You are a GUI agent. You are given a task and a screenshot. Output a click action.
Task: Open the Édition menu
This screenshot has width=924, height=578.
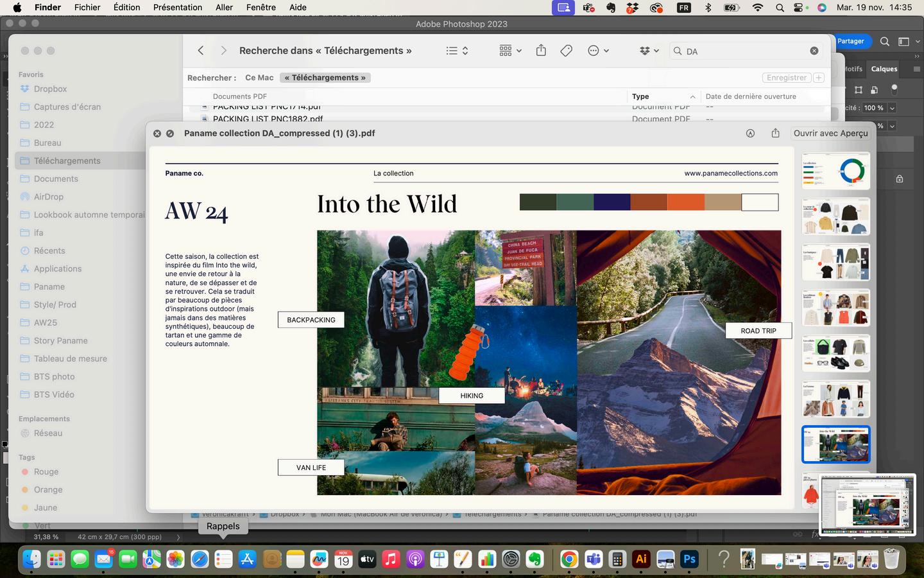[x=126, y=8]
